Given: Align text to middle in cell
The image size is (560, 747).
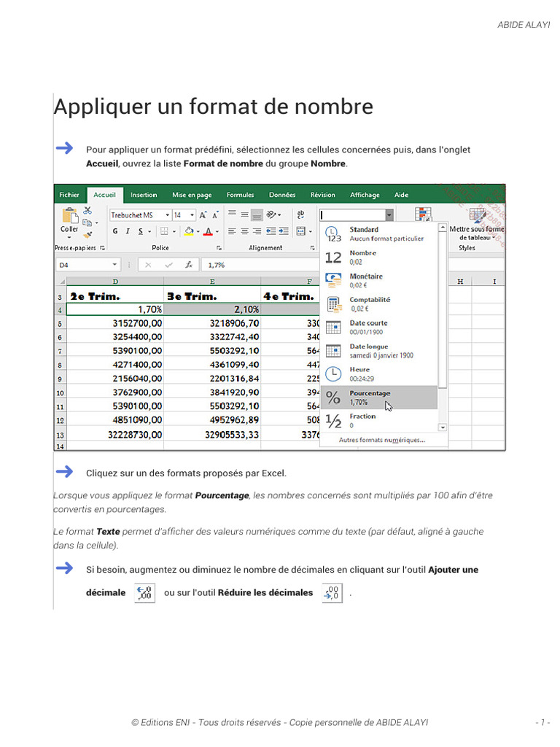Looking at the screenshot, I should (244, 215).
